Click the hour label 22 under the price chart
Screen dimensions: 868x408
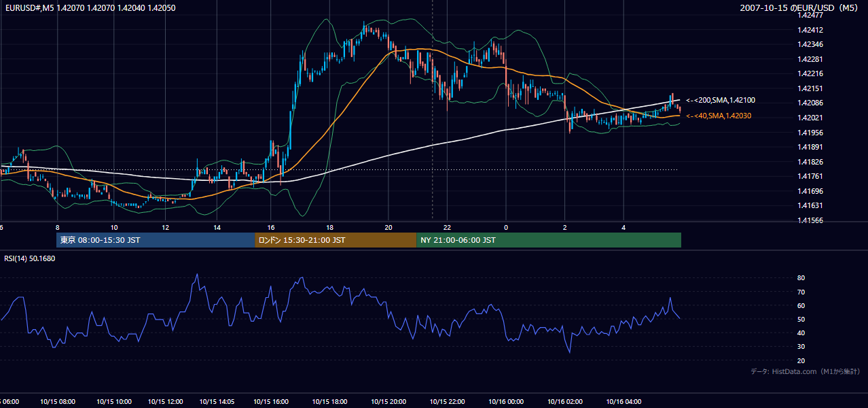coord(447,227)
